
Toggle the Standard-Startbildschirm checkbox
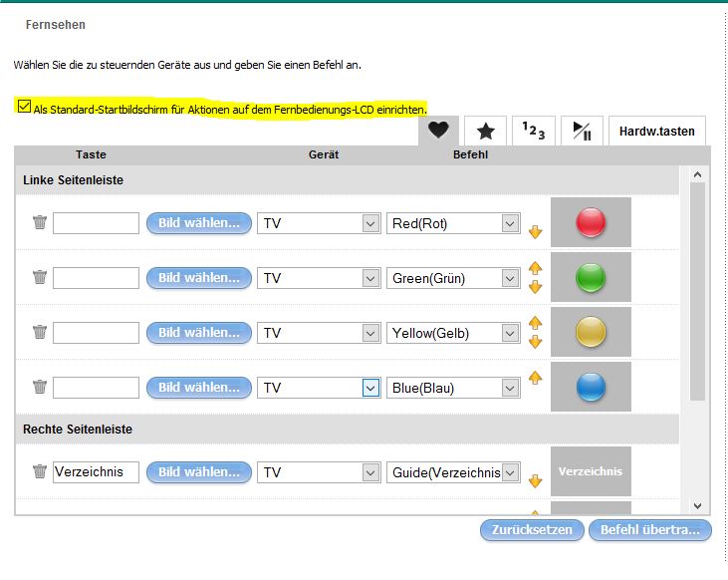[24, 107]
